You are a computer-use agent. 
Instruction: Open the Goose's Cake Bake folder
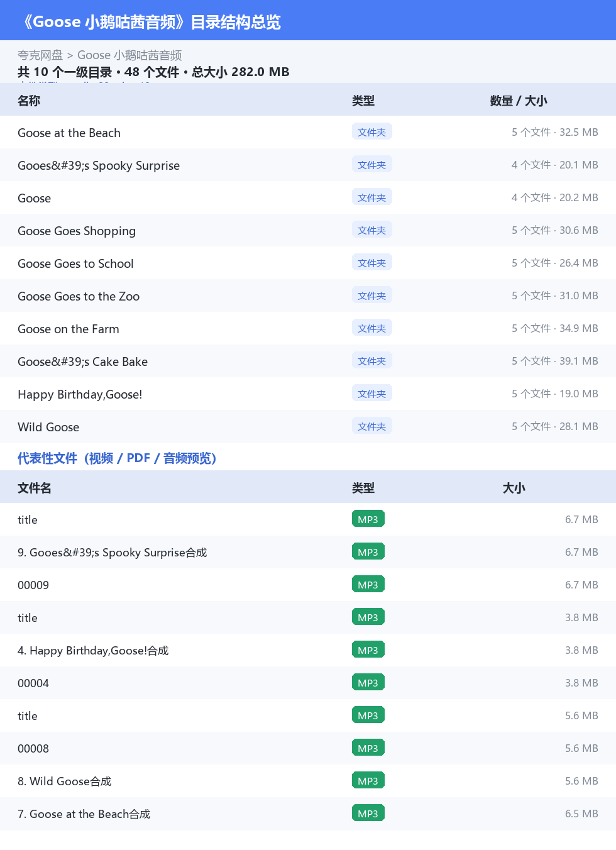(83, 362)
